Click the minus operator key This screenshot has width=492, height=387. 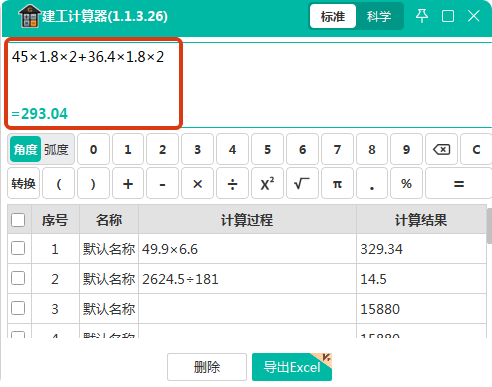162,183
